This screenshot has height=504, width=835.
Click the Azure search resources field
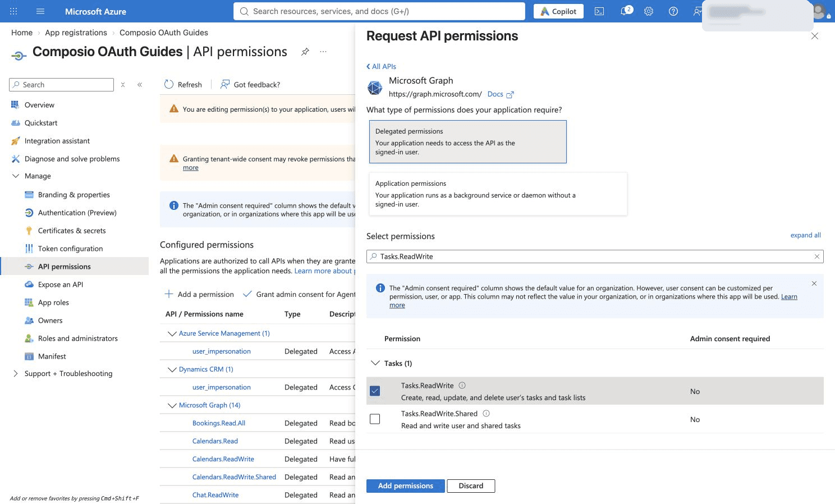point(379,11)
